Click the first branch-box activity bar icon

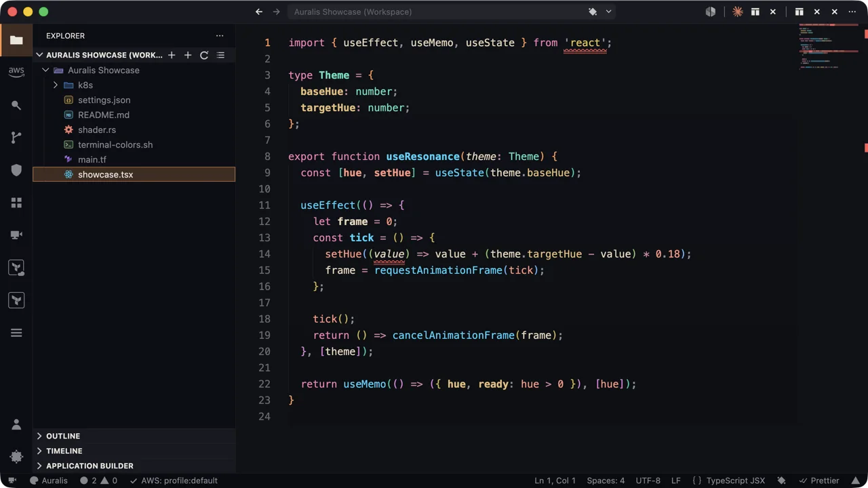(16, 268)
